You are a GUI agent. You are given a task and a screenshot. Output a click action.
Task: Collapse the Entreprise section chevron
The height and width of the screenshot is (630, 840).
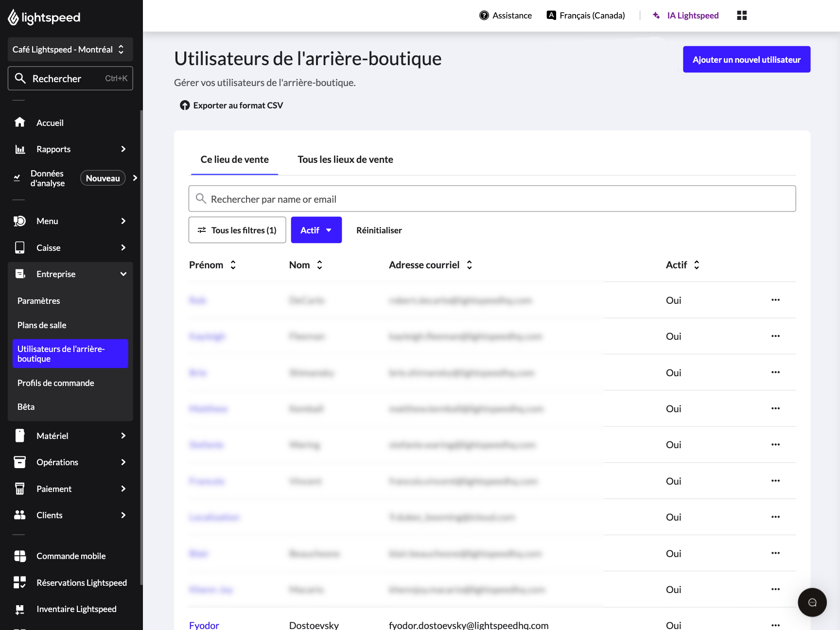pos(123,274)
